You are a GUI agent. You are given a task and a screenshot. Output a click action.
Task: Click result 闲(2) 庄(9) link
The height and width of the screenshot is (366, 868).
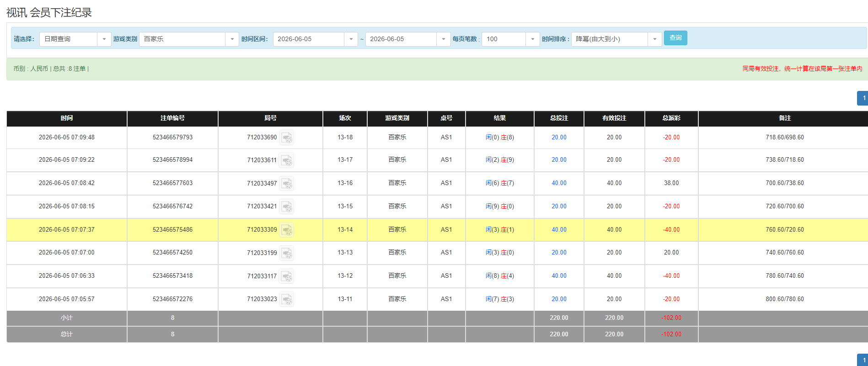500,160
